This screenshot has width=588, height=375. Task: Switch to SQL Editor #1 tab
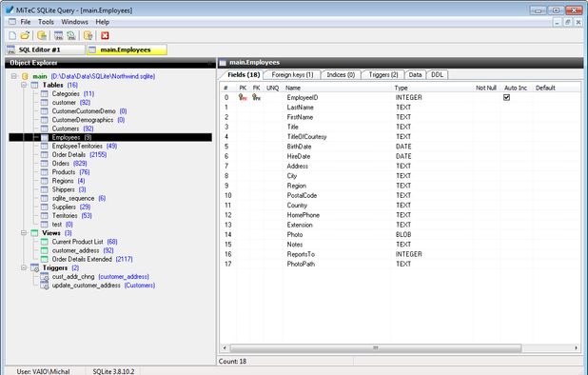(x=46, y=49)
